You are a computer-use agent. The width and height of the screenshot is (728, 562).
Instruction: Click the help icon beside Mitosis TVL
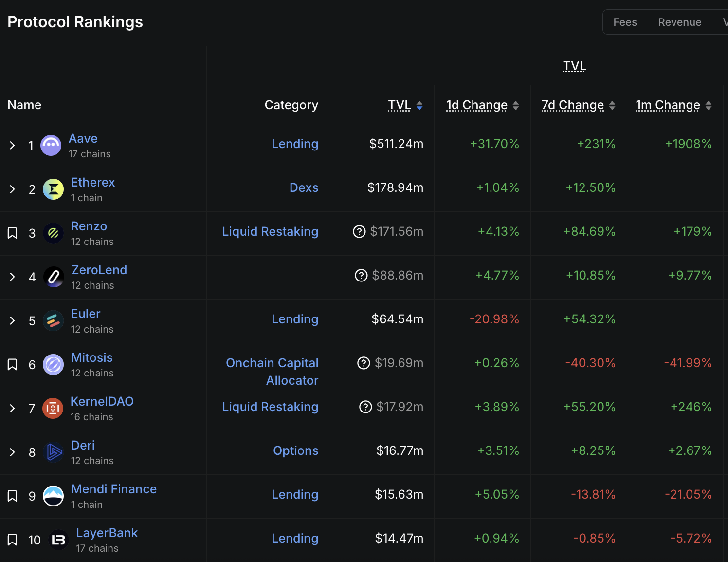[364, 363]
